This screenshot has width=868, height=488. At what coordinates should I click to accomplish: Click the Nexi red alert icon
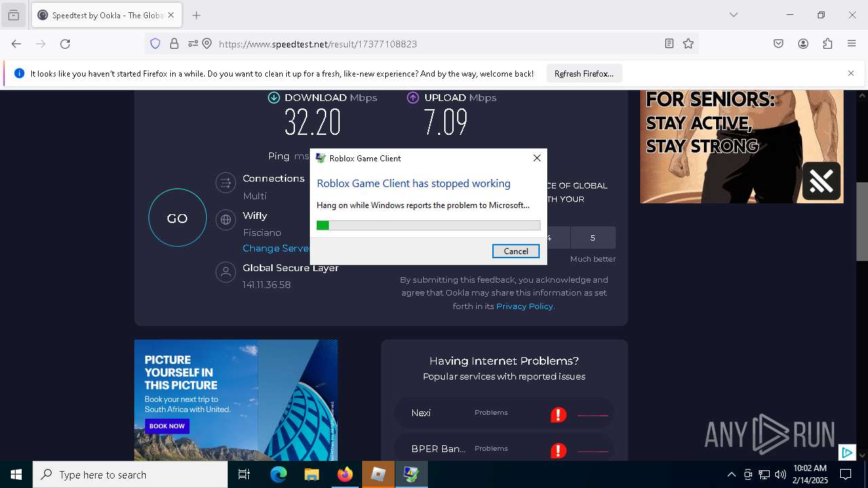click(x=558, y=415)
